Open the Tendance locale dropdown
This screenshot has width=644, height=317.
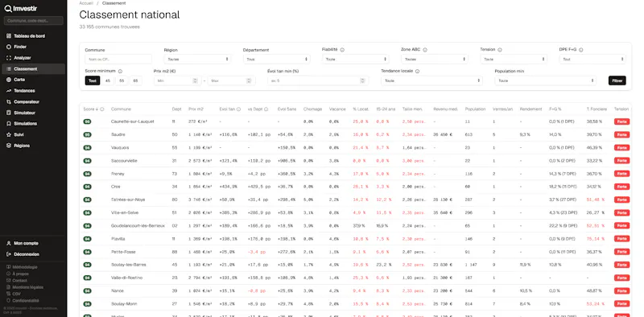[x=431, y=81]
